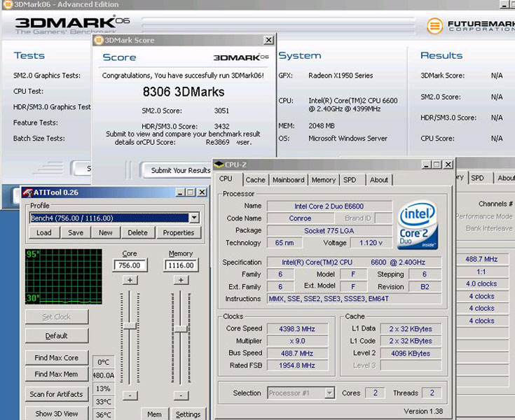Click the Multiplier value x 9.0
Image resolution: width=515 pixels, height=420 pixels.
pos(297,341)
